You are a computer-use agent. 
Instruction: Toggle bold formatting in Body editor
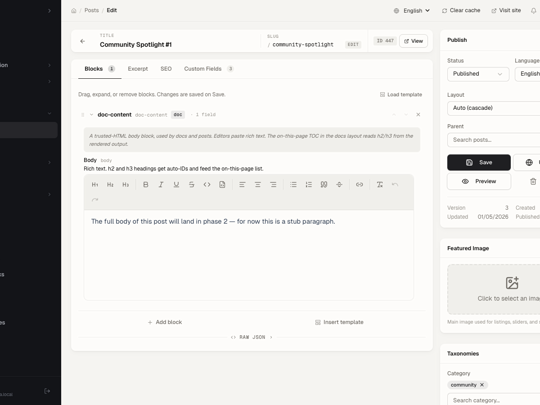146,185
